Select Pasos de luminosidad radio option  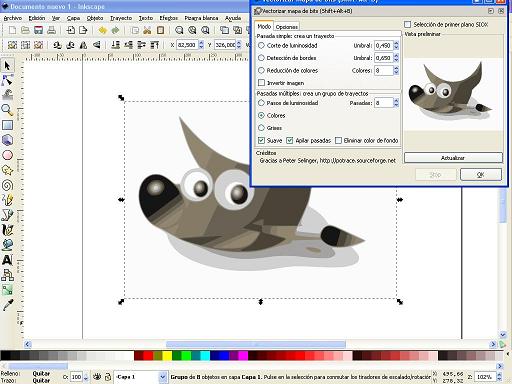261,103
